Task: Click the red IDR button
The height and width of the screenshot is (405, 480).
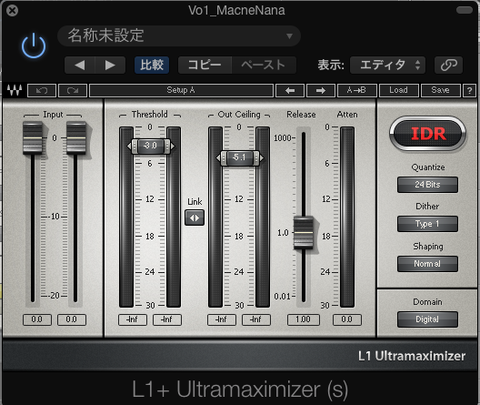Action: [428, 134]
